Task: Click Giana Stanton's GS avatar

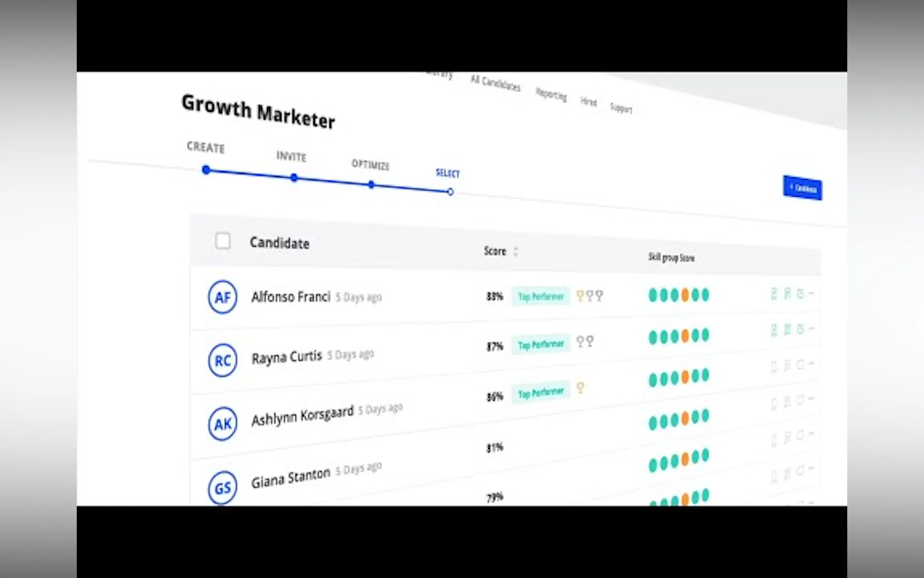Action: tap(222, 487)
